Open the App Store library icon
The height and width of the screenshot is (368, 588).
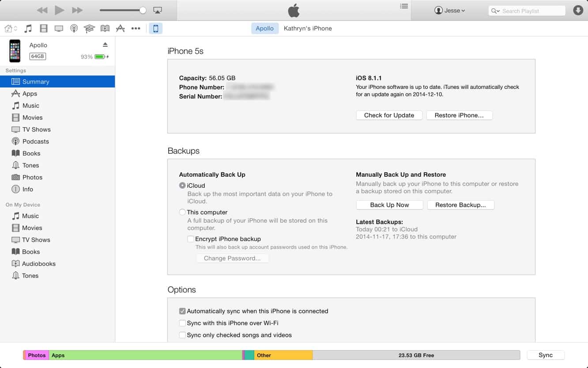120,28
